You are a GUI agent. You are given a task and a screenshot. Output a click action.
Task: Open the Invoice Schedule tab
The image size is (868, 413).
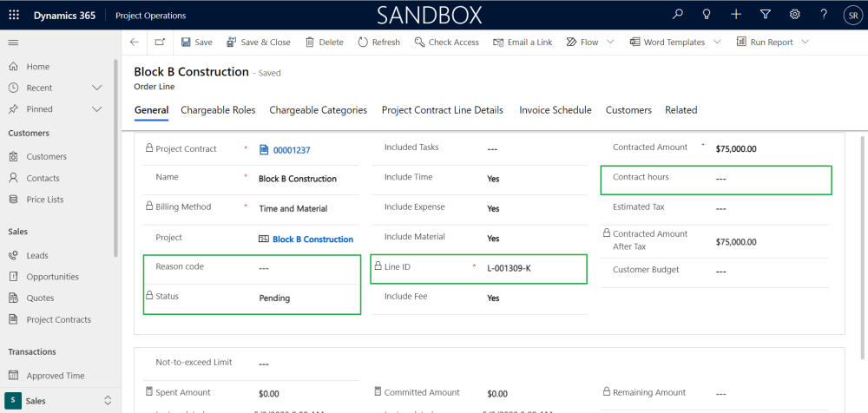point(556,110)
